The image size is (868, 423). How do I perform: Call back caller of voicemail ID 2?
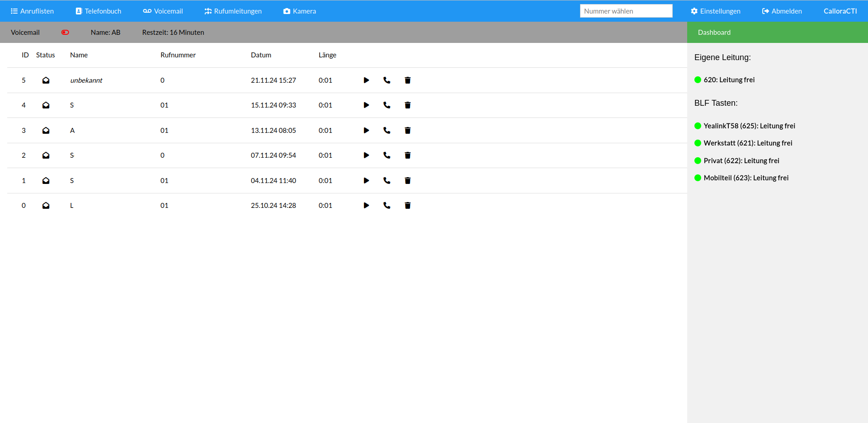pyautogui.click(x=387, y=155)
